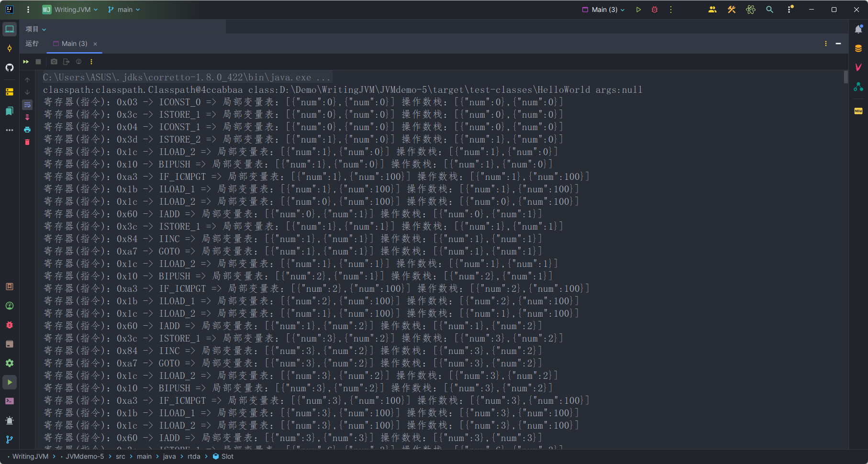Hide the Run tool window
The width and height of the screenshot is (868, 464).
click(x=838, y=44)
